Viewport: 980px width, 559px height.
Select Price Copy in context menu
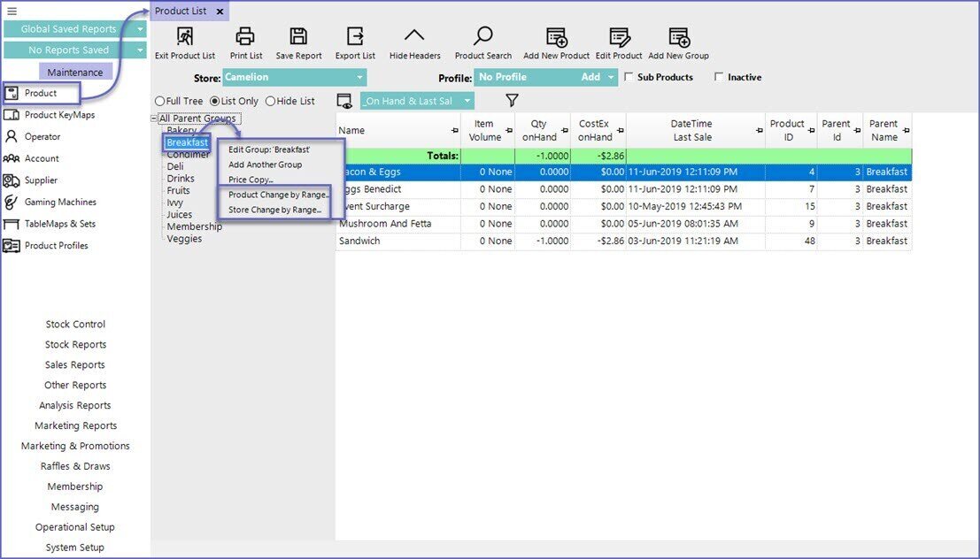[x=251, y=180]
